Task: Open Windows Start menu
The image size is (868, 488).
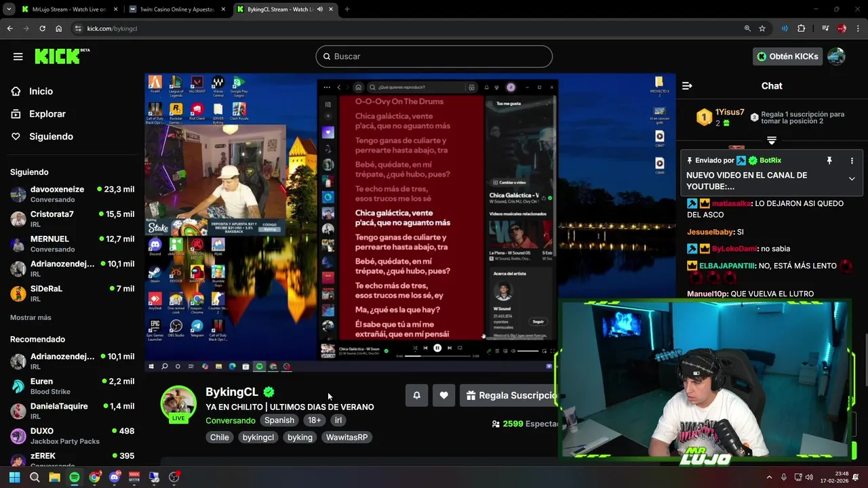Action: (x=14, y=477)
